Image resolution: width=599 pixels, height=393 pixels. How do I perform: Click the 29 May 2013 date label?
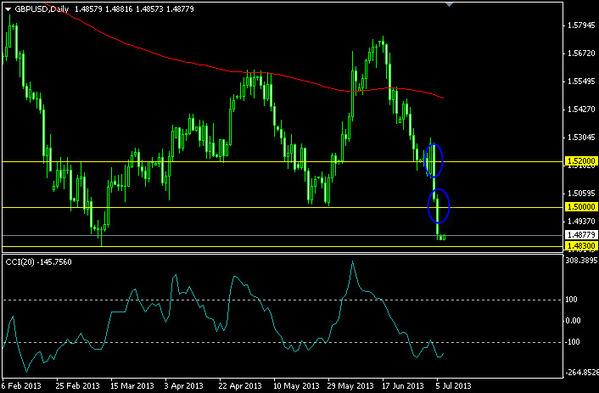coord(351,386)
